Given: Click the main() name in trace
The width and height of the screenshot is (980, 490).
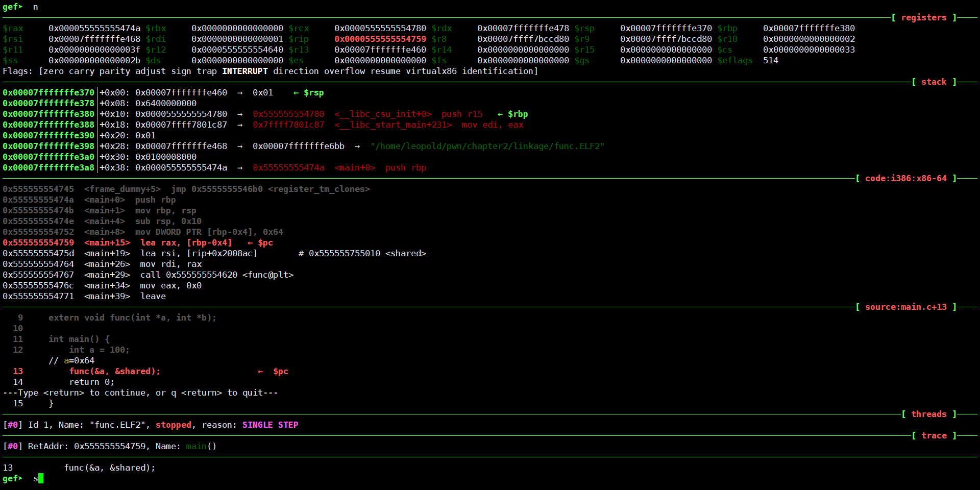Looking at the screenshot, I should point(202,446).
